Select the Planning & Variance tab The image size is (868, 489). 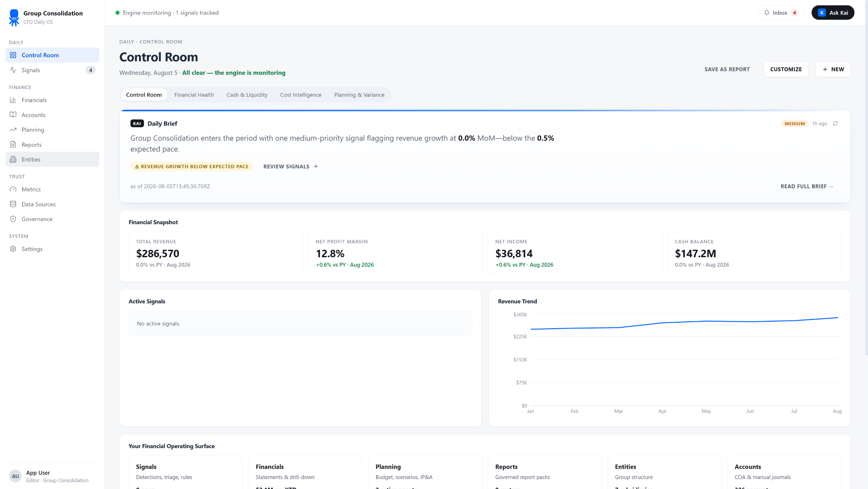click(x=359, y=95)
